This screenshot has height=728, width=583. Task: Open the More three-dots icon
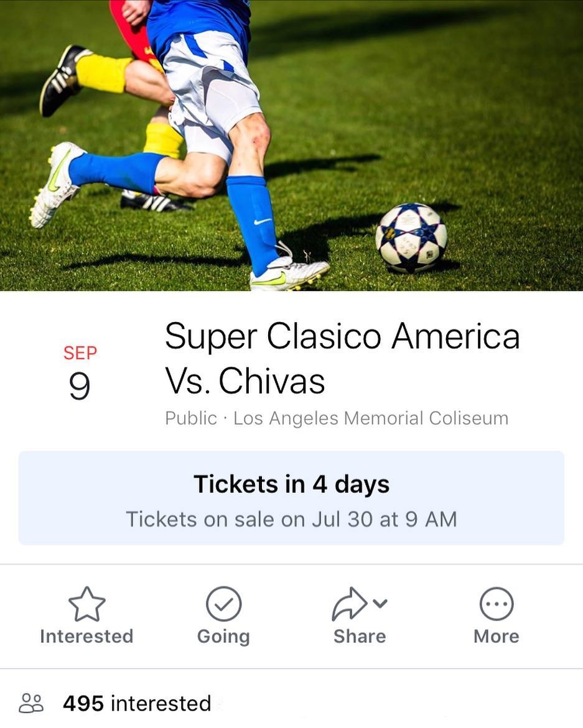[496, 604]
